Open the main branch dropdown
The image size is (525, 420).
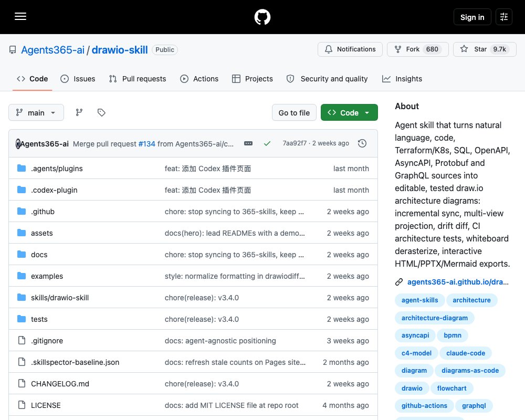36,112
